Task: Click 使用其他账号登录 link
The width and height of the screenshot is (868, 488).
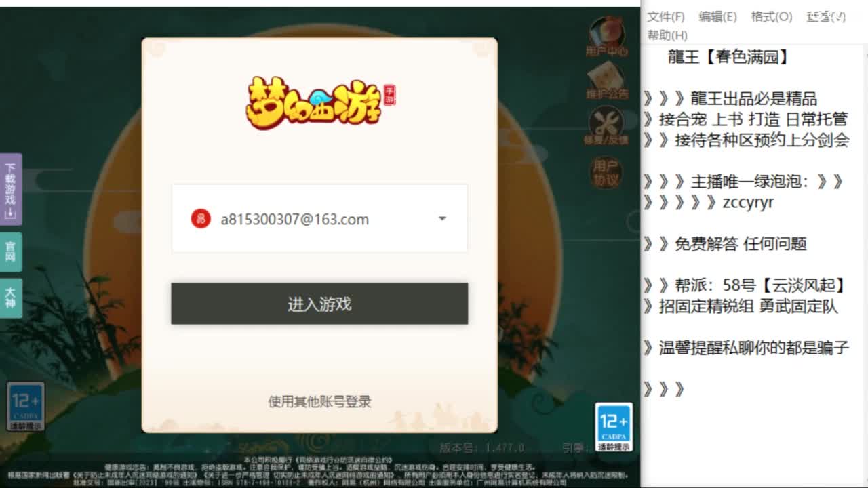Action: (319, 401)
